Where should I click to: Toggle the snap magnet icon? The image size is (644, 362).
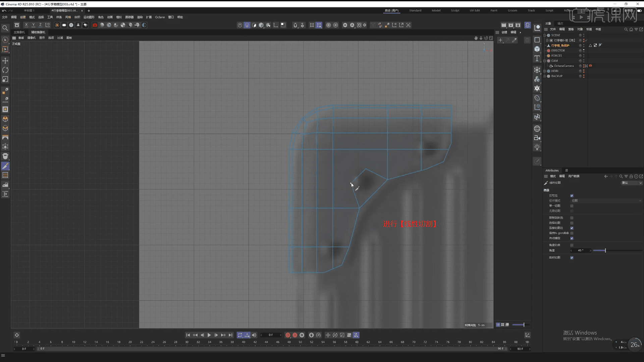click(x=295, y=25)
